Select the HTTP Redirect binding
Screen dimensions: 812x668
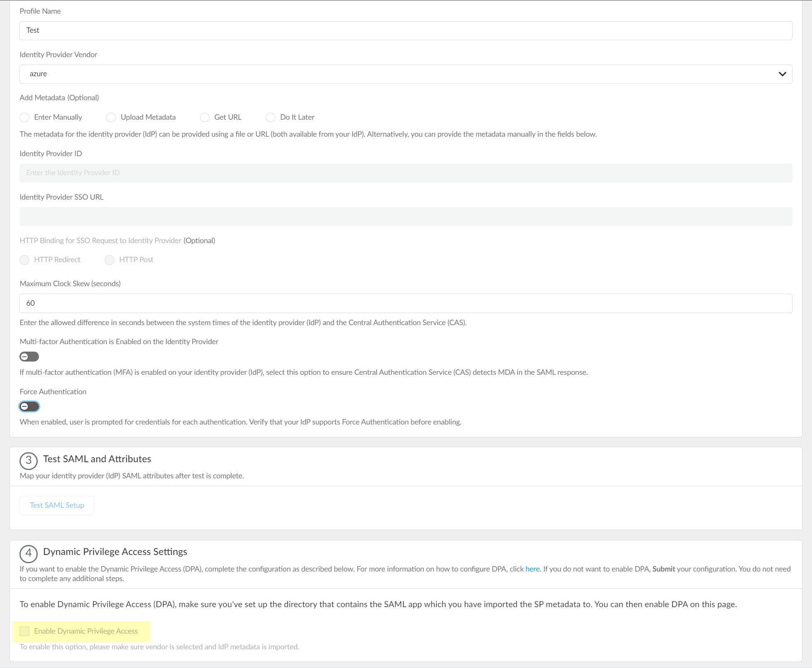pyautogui.click(x=25, y=260)
